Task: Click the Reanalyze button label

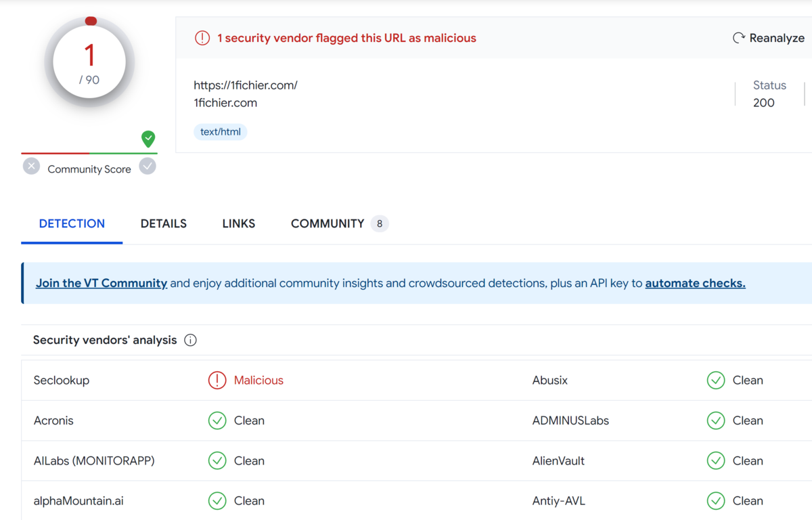Action: tap(777, 38)
